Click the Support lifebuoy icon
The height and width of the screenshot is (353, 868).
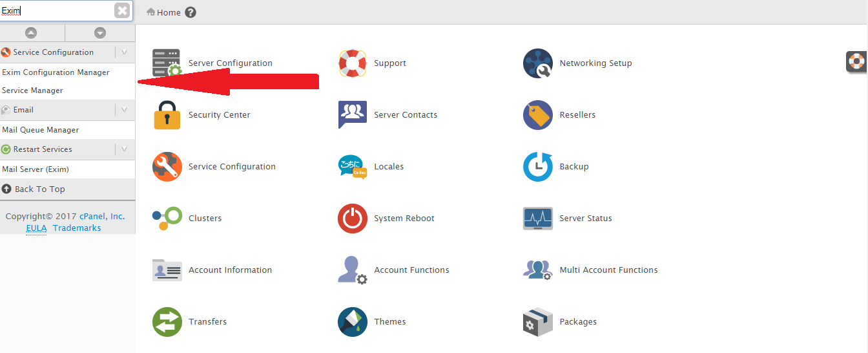pos(353,63)
